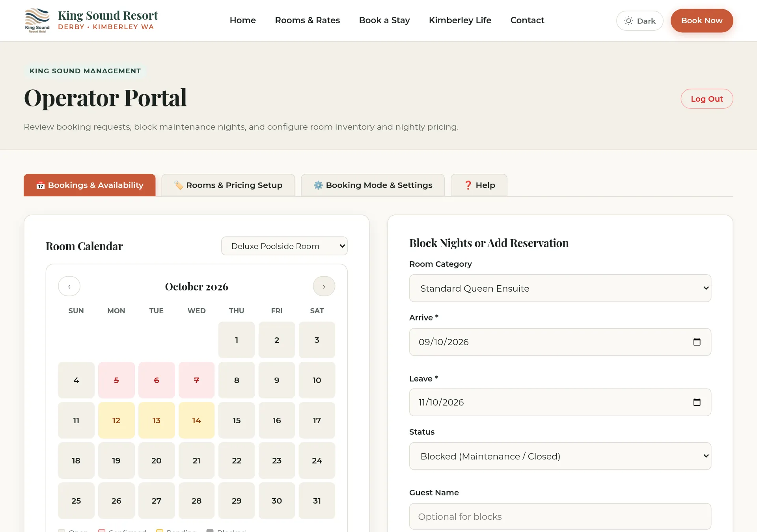Select confirmed date October 6
This screenshot has width=757, height=532.
pyautogui.click(x=157, y=380)
